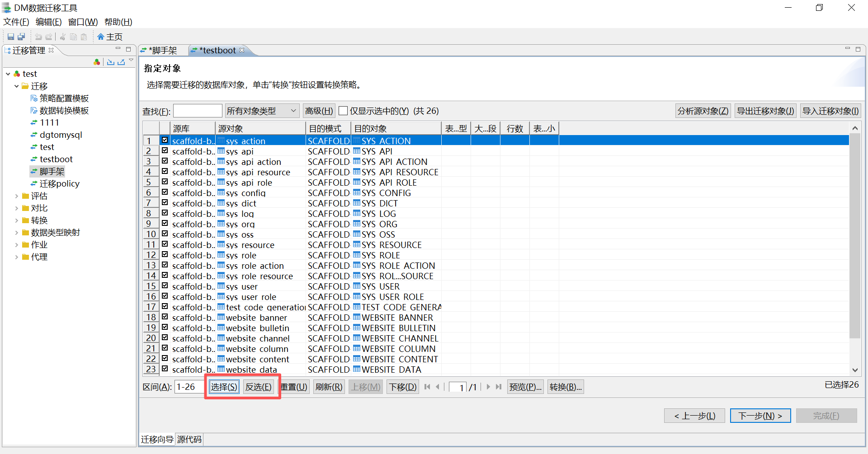Uncheck the sys_action row checkbox

tap(165, 140)
